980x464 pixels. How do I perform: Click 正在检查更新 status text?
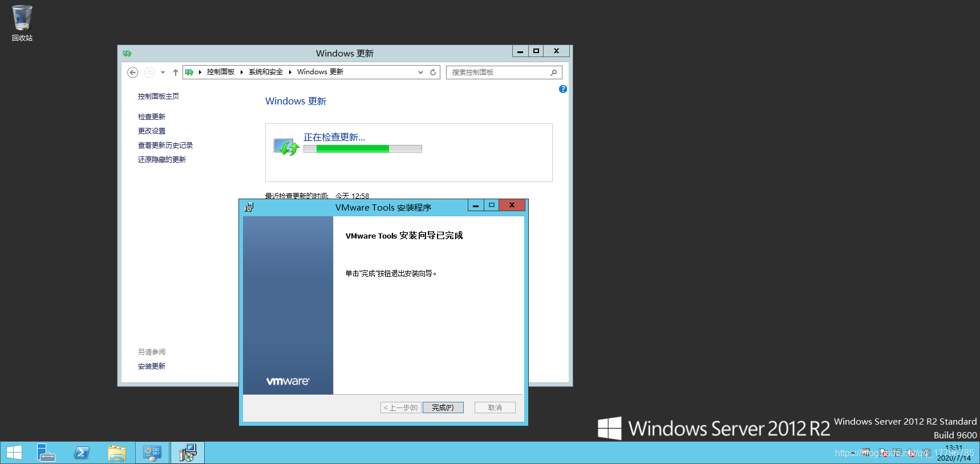click(334, 137)
